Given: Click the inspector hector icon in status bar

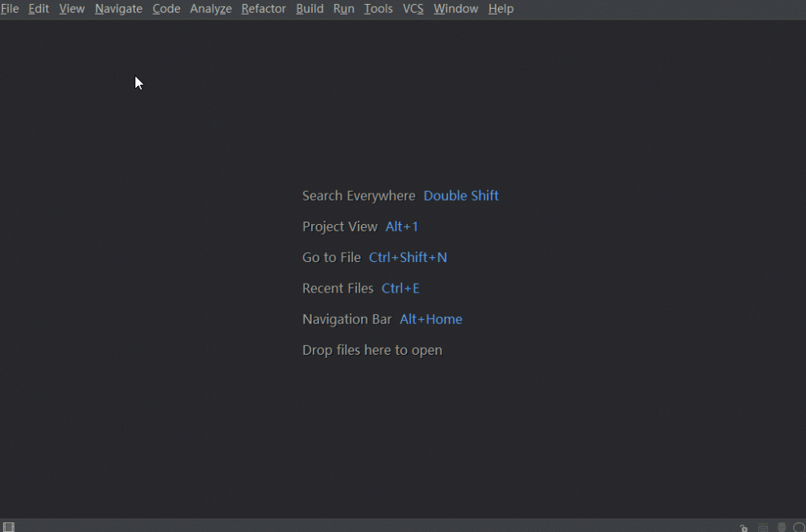Looking at the screenshot, I should [781, 528].
